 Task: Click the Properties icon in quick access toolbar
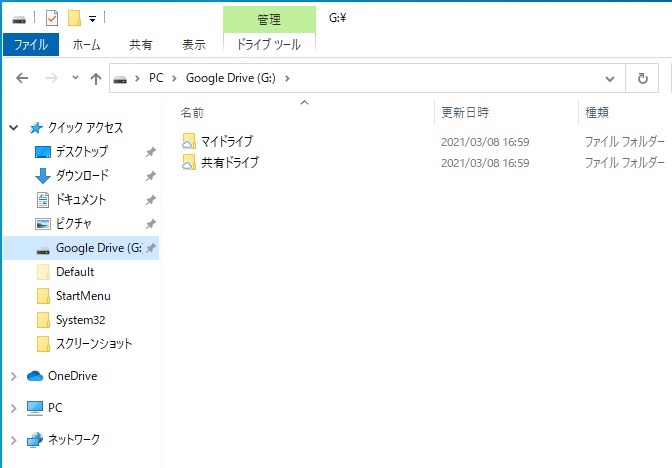52,18
